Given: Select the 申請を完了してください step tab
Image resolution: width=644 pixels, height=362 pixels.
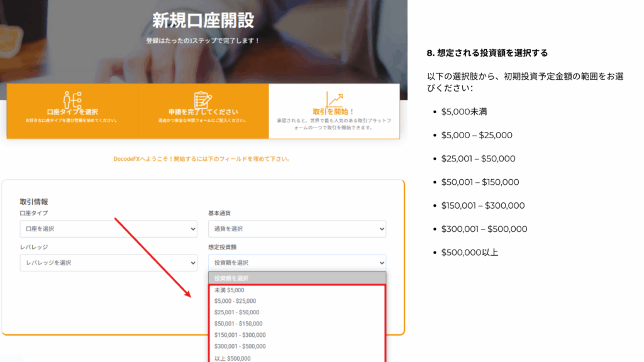Looking at the screenshot, I should [203, 112].
